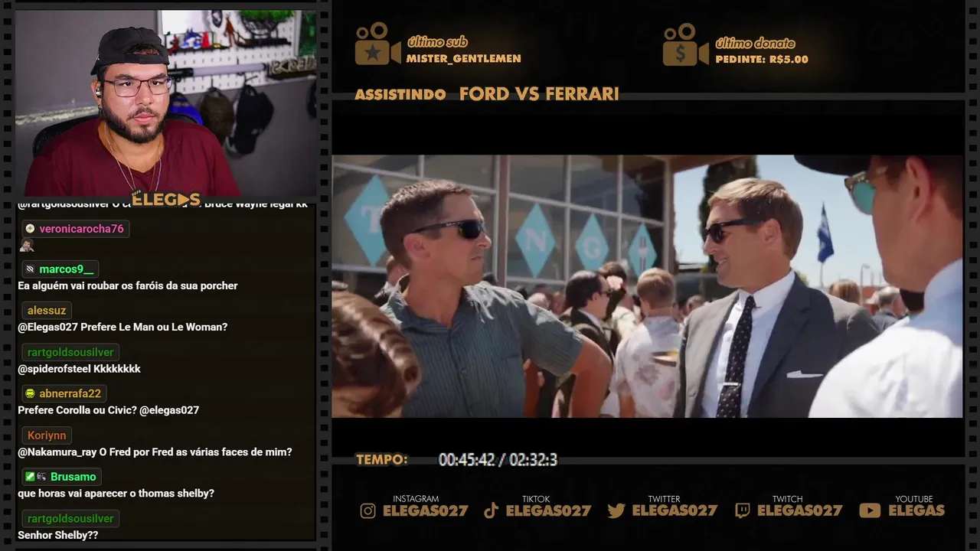Click the Le Man ou Le Woman message

(122, 327)
